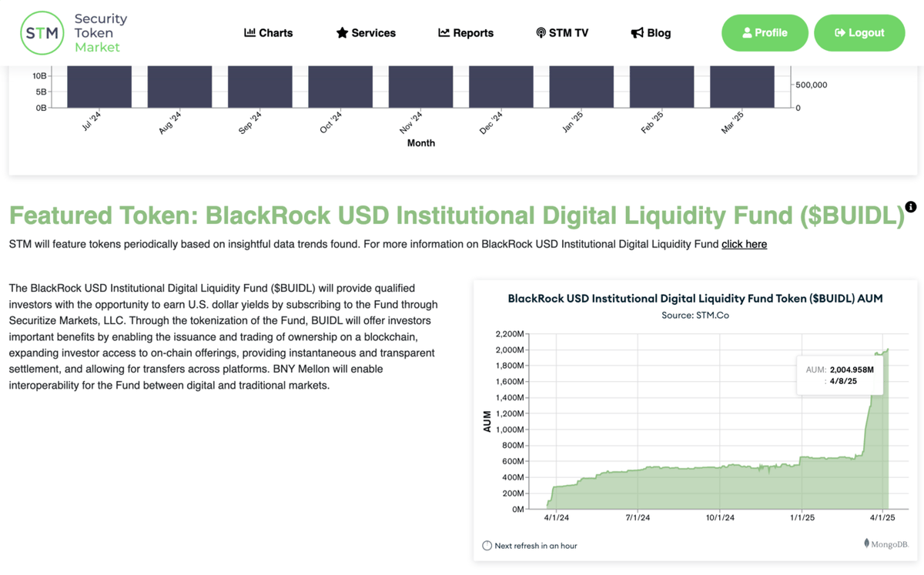This screenshot has height=575, width=924.
Task: Click the 10/1/24 x-axis label
Action: point(719,518)
